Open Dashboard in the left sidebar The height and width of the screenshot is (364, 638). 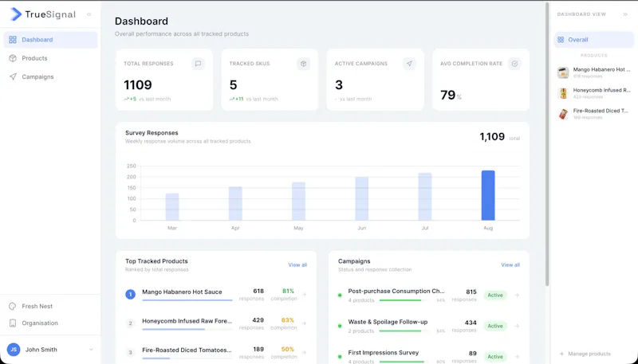(x=50, y=40)
